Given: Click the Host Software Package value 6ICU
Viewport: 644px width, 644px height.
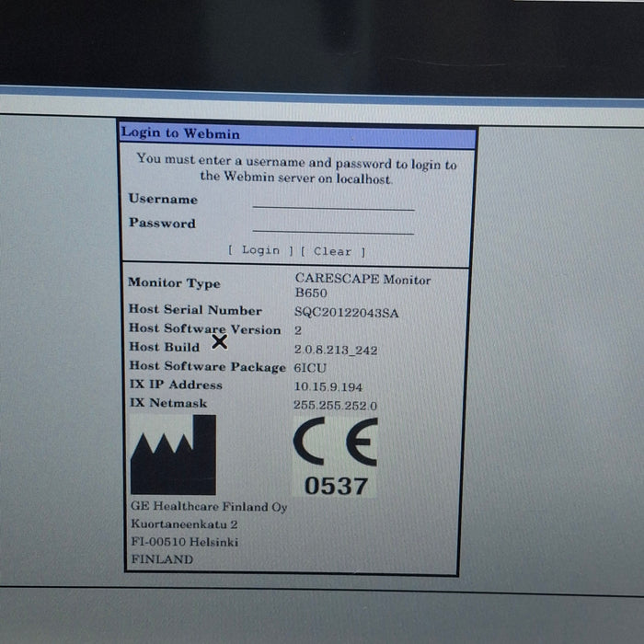Looking at the screenshot, I should tap(310, 367).
